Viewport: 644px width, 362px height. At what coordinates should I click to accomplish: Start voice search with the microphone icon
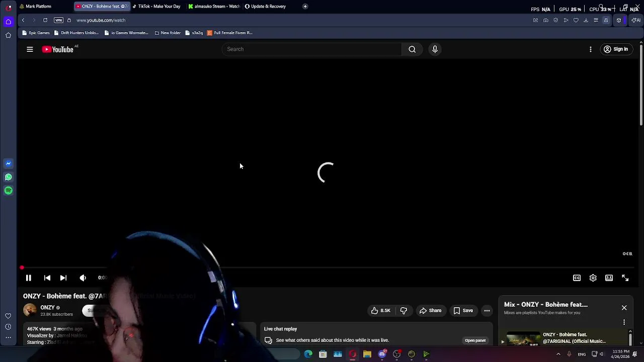point(435,49)
